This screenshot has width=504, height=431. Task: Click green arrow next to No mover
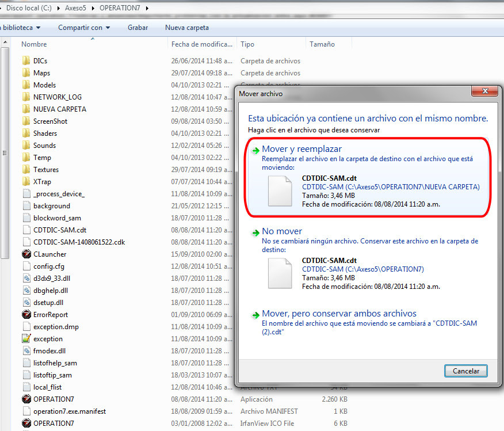tap(255, 233)
